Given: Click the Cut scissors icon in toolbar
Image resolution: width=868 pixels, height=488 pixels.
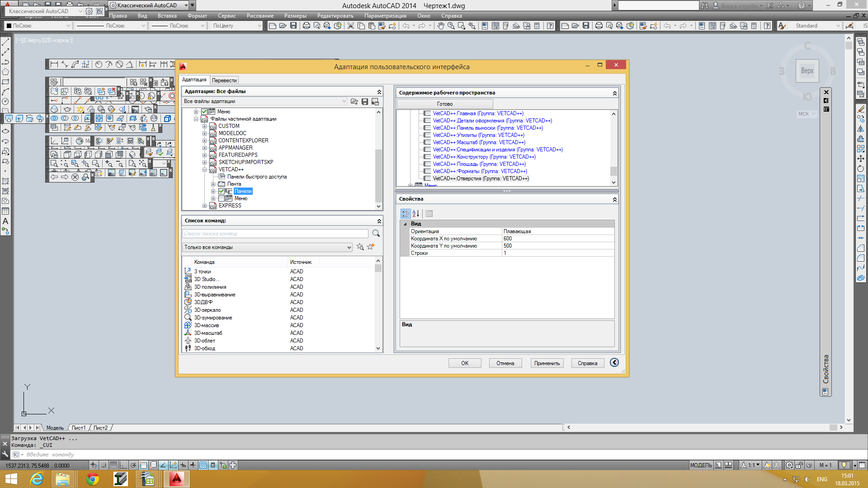Looking at the screenshot, I should [x=350, y=26].
